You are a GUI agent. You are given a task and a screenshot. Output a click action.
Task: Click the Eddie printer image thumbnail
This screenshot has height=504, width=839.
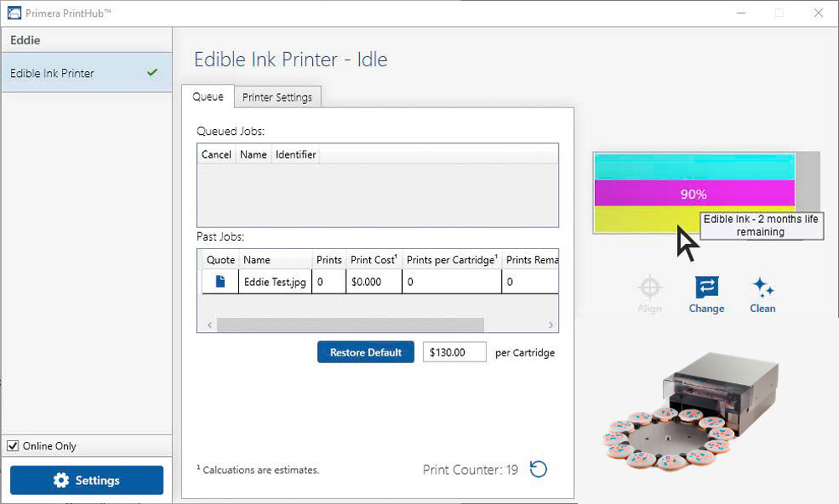(692, 412)
